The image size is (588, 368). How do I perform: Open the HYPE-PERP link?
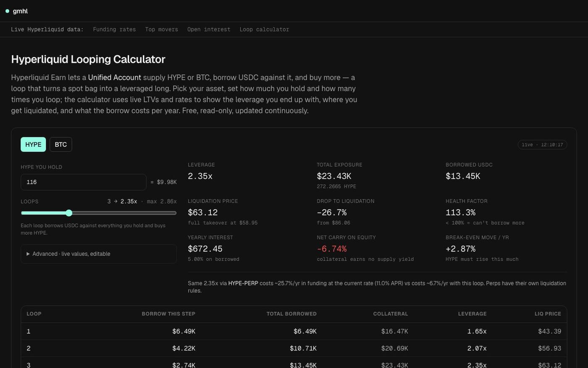pos(243,283)
